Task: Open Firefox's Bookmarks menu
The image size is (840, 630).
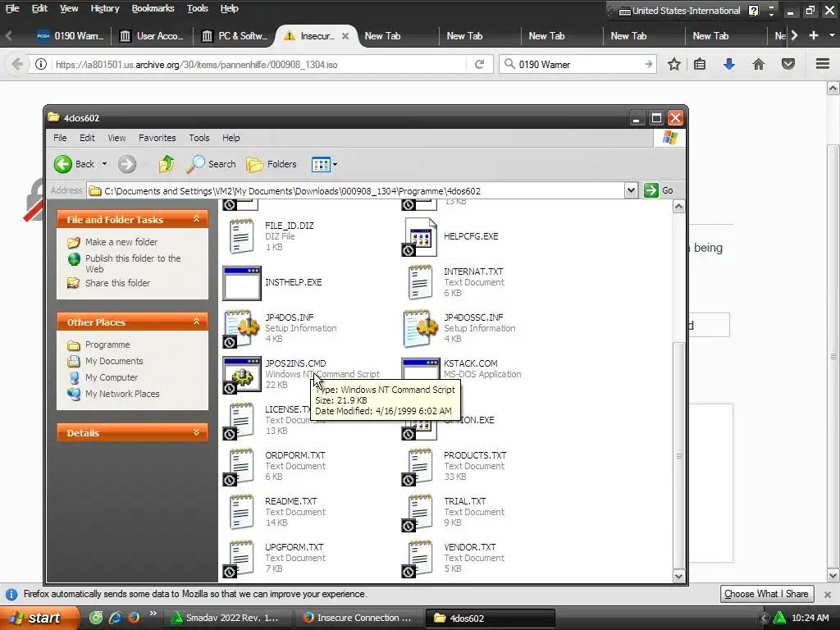Action: pyautogui.click(x=153, y=8)
